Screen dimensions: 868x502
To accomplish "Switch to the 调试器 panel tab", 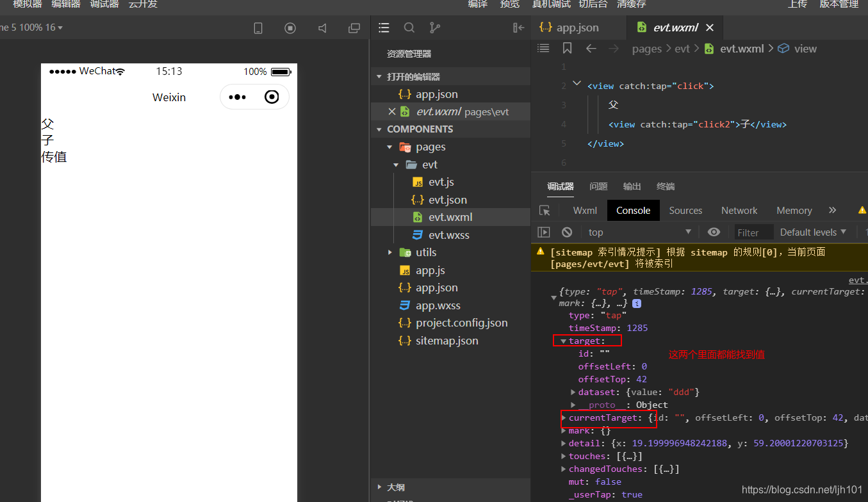I will tap(561, 186).
